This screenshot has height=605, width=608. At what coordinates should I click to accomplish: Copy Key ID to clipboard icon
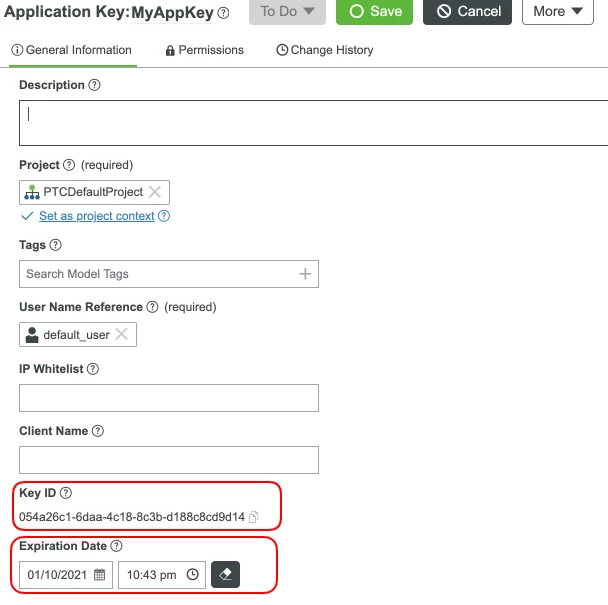click(x=253, y=517)
